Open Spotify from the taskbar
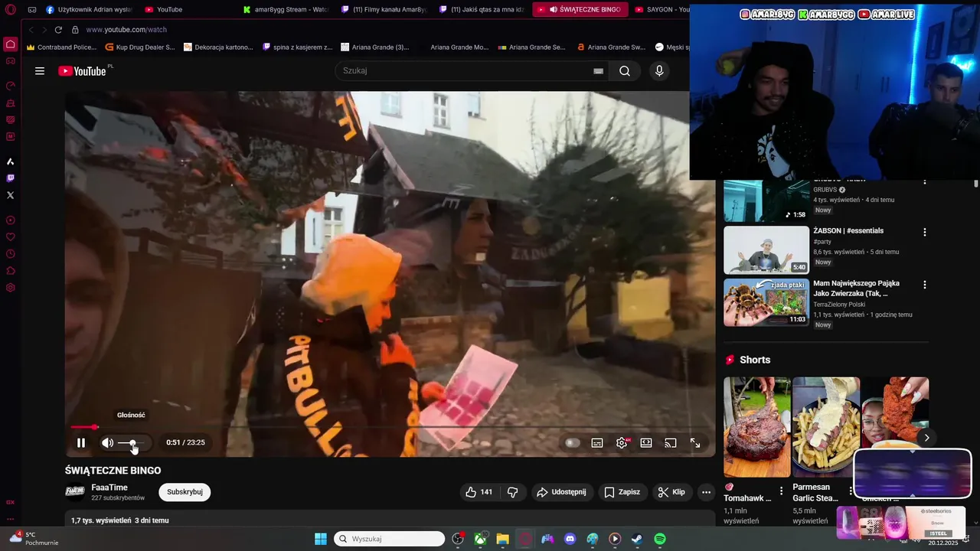The image size is (980, 551). pos(660,539)
